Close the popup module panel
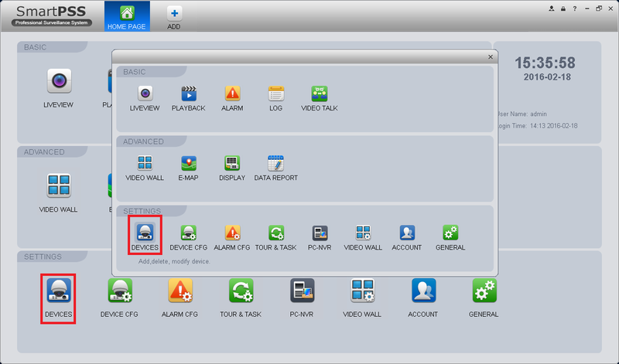Image resolution: width=619 pixels, height=364 pixels. (491, 56)
